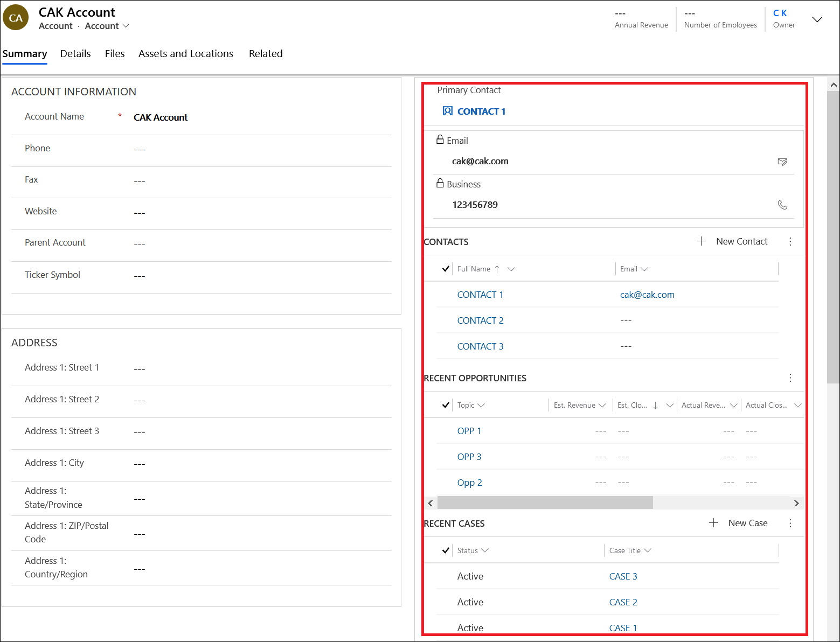This screenshot has width=840, height=642.
Task: Open the more options menu in Contacts section
Action: coord(790,241)
